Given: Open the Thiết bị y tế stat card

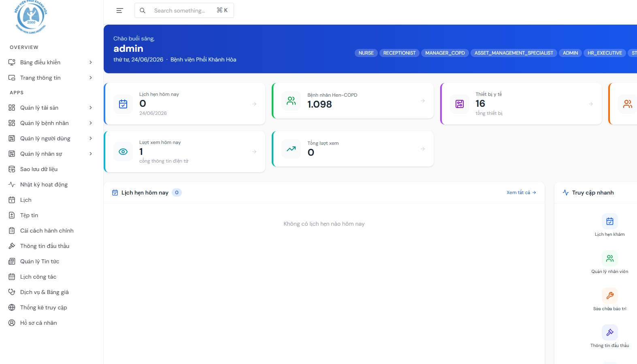Looking at the screenshot, I should tap(521, 104).
